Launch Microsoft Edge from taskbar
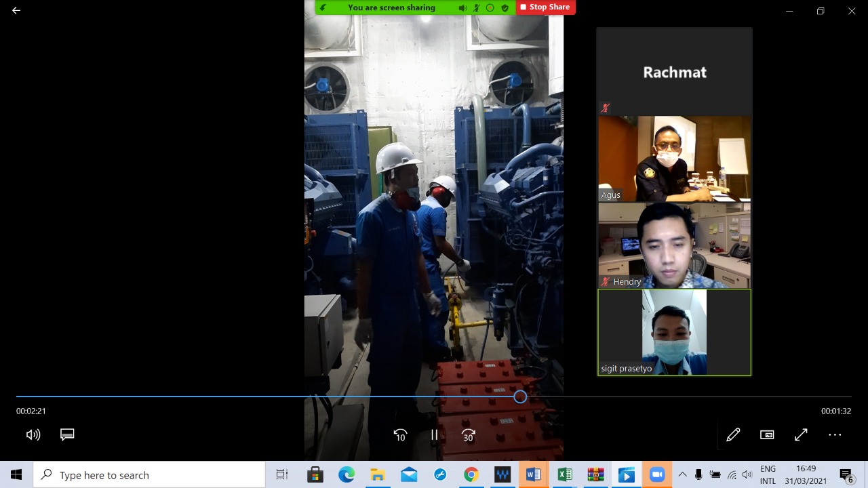This screenshot has height=488, width=868. [347, 475]
